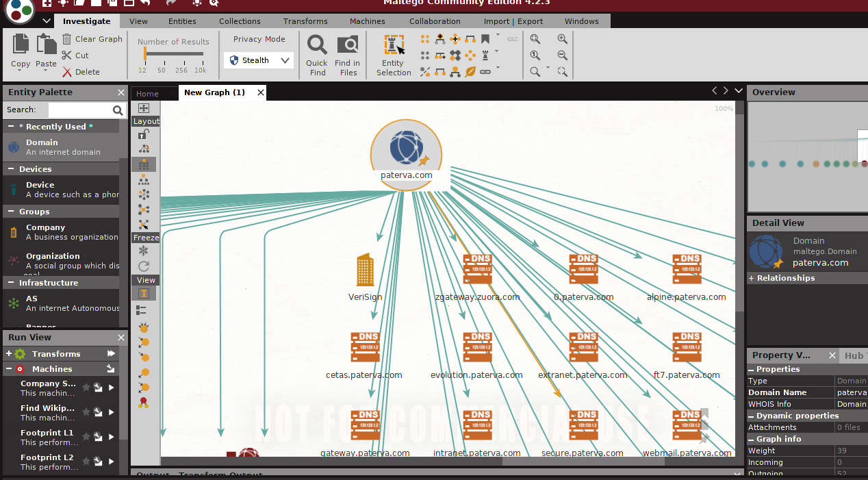Toggle favorite star for Footprint L2 machine

point(86,462)
